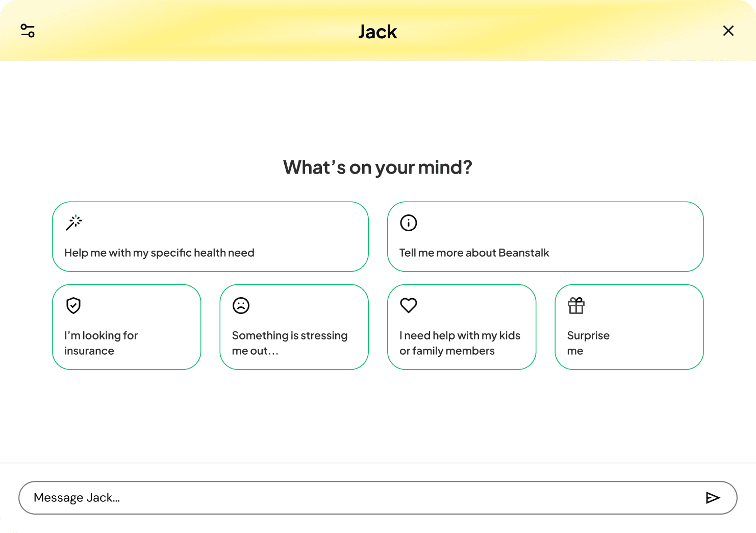Choose 'I'm looking for insurance' card
The height and width of the screenshot is (533, 756).
point(127,327)
